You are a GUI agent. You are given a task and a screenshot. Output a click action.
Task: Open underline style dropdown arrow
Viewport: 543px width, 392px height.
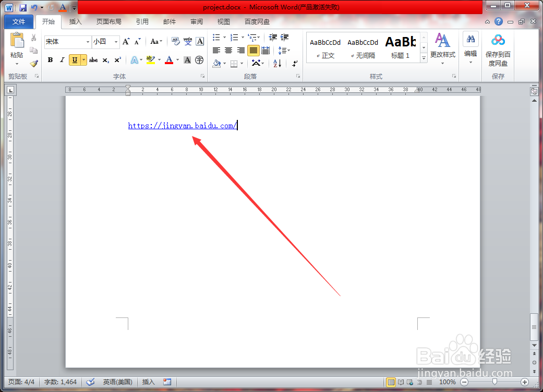pos(83,60)
